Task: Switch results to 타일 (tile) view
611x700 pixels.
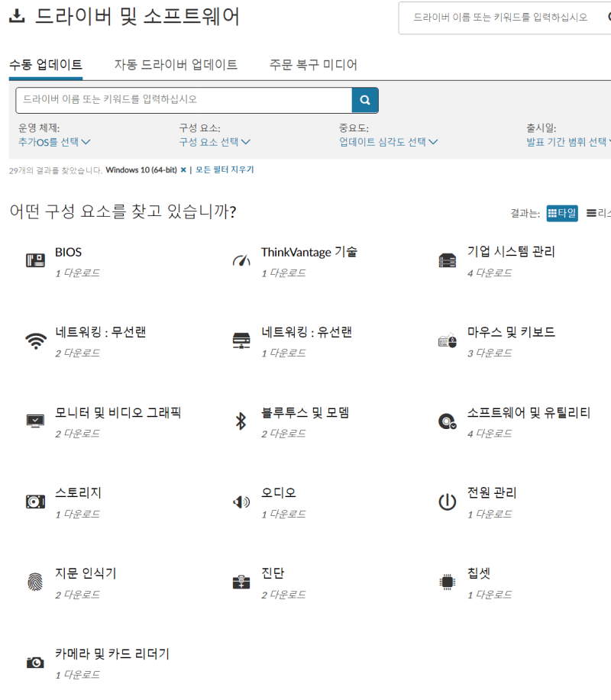Action: pyautogui.click(x=561, y=213)
